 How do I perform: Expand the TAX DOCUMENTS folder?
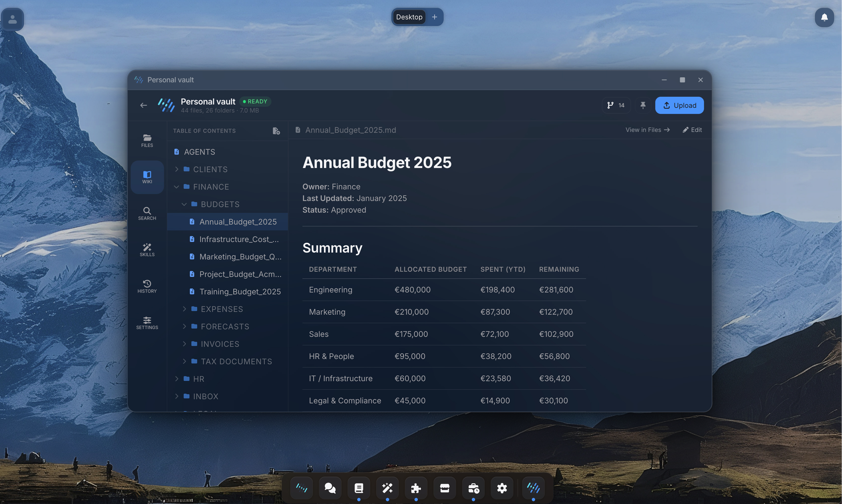tap(184, 361)
